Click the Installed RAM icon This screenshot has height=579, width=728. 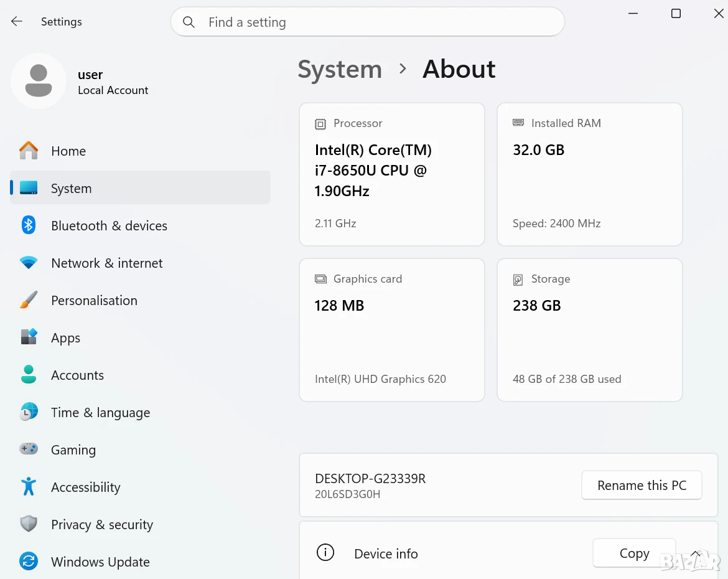pos(518,123)
